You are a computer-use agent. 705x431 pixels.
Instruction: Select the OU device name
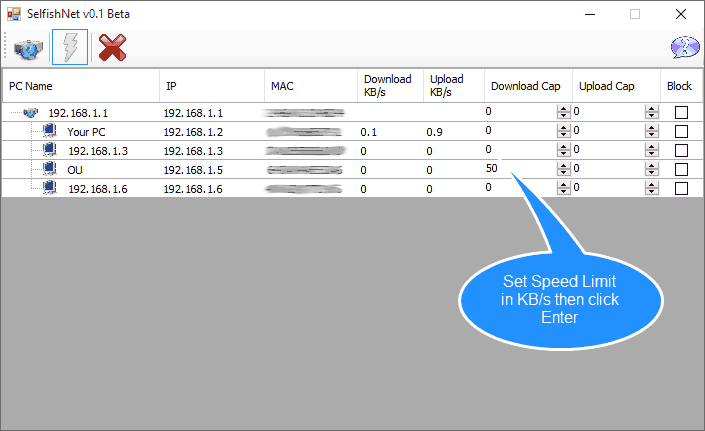[75, 170]
